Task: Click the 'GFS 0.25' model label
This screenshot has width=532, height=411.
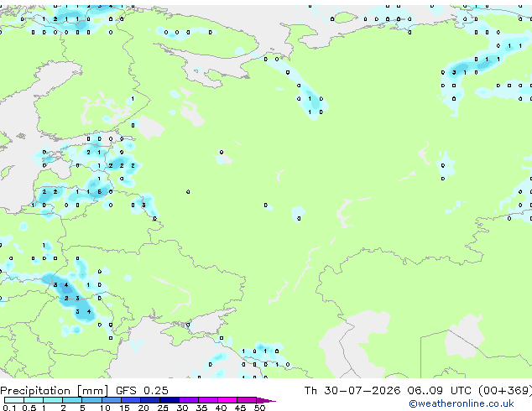Action: click(x=142, y=390)
